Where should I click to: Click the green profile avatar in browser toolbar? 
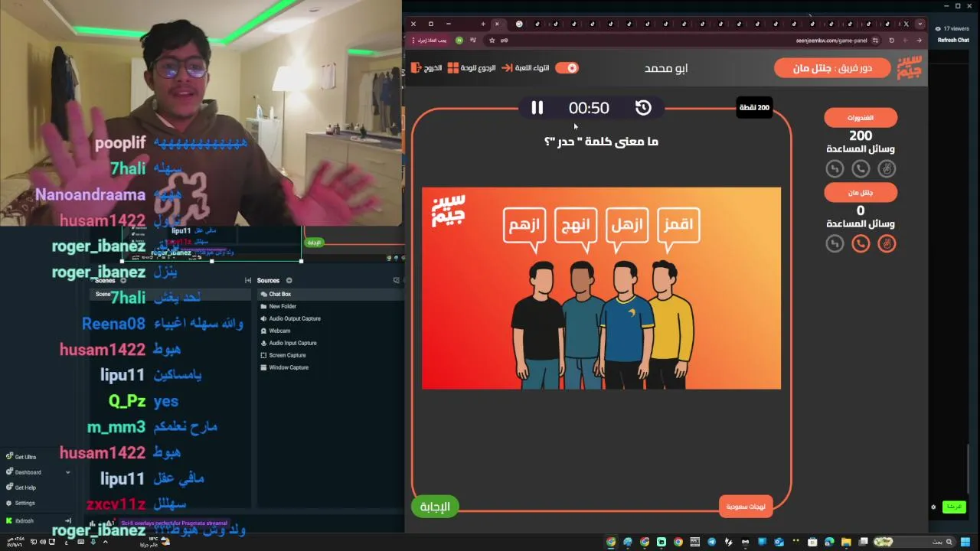click(x=459, y=41)
